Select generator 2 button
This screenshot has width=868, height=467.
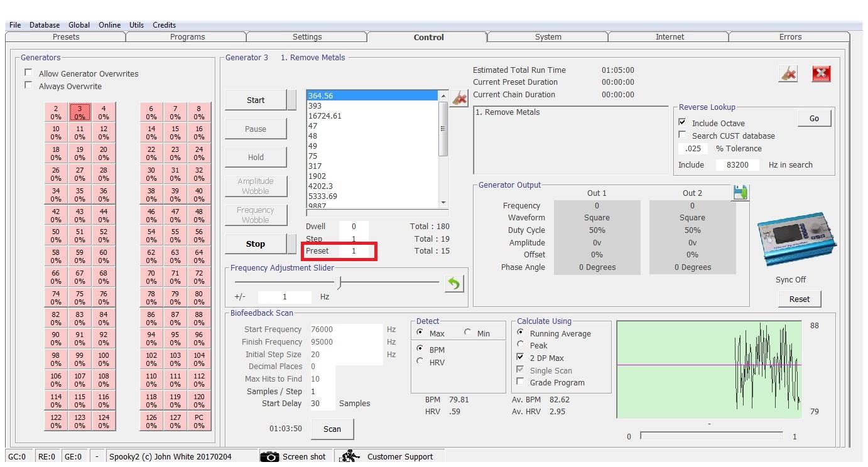(x=56, y=112)
